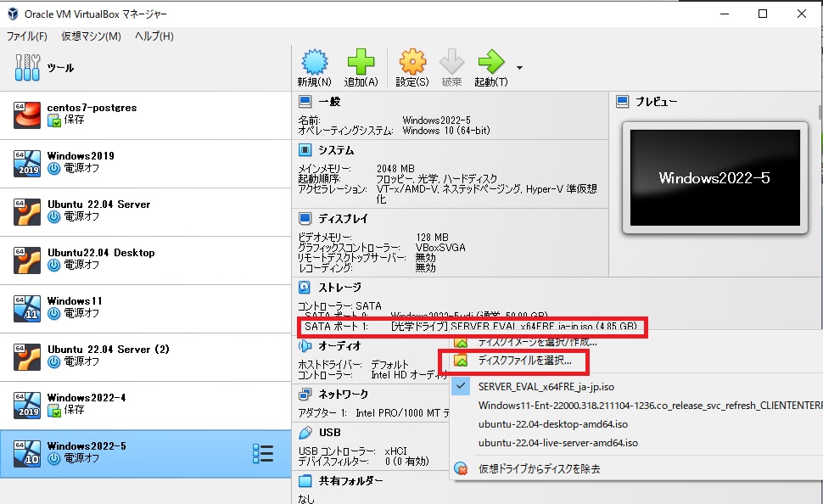Open the ヘルプ(H) menu
823x504 pixels.
click(x=154, y=36)
